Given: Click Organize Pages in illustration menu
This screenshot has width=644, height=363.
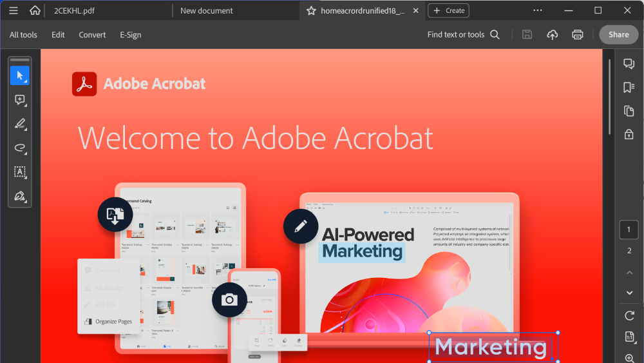Looking at the screenshot, I should (x=108, y=322).
